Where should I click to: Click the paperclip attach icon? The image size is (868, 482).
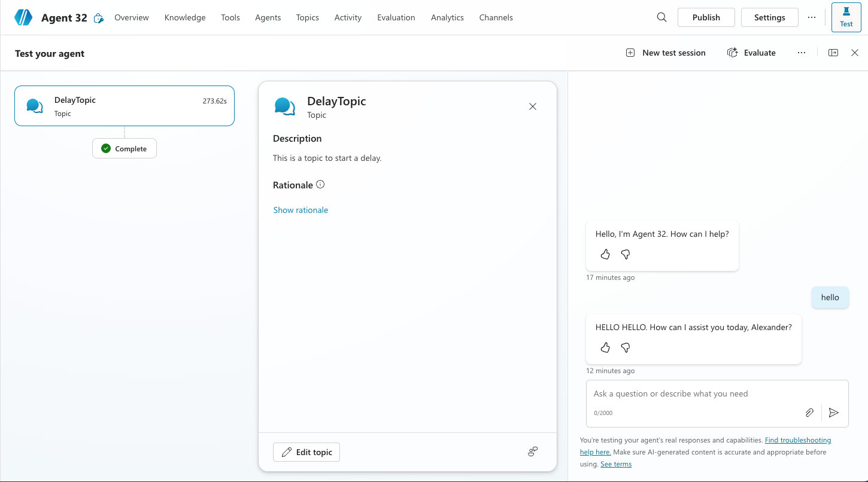(809, 413)
